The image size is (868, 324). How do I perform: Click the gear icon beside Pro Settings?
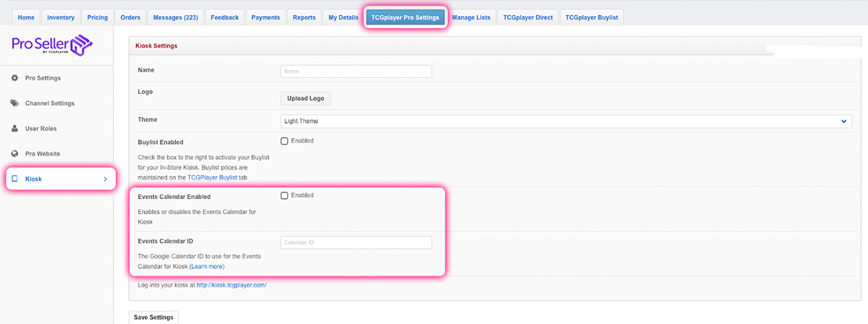tap(14, 78)
